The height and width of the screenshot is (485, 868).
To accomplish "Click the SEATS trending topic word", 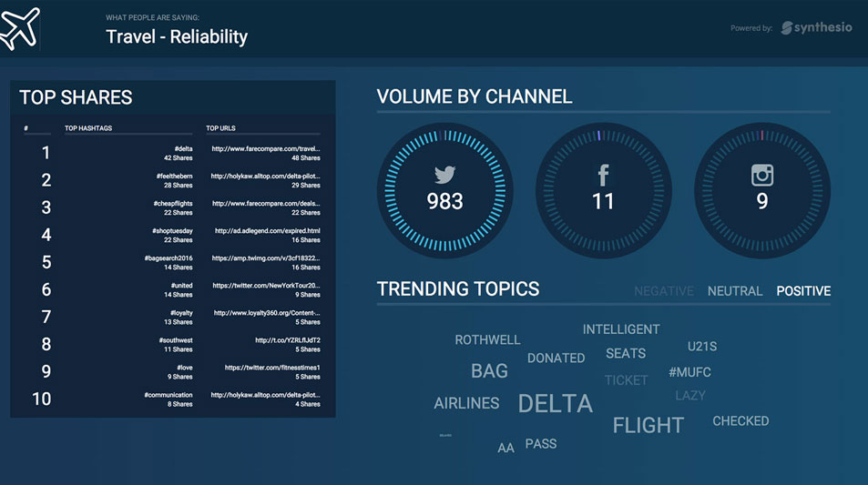I will coord(626,353).
